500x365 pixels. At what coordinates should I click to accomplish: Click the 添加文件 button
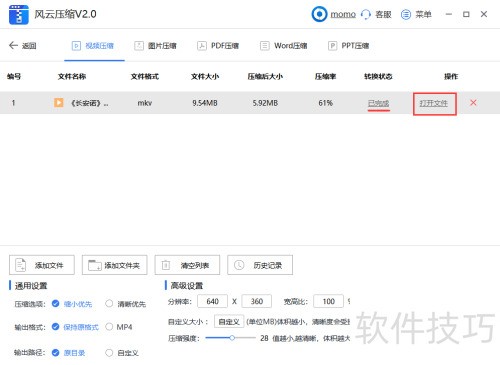pyautogui.click(x=42, y=265)
